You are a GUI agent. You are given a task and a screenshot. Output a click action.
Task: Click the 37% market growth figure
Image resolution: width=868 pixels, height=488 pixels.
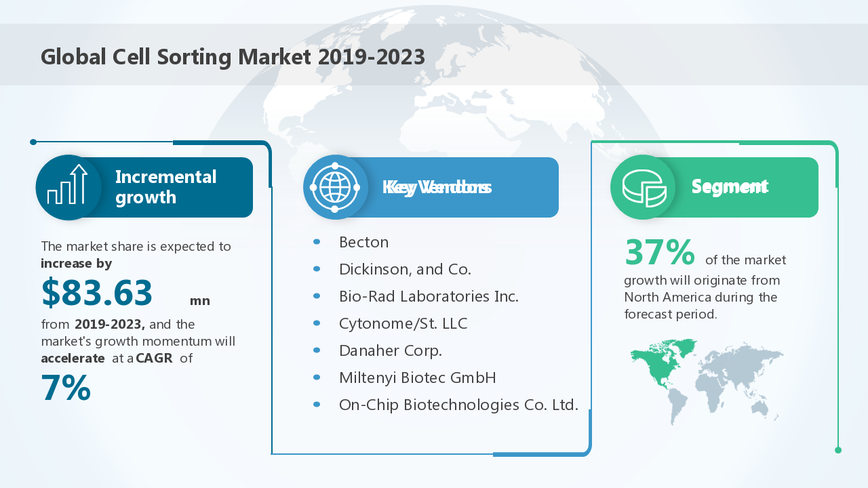tap(659, 252)
